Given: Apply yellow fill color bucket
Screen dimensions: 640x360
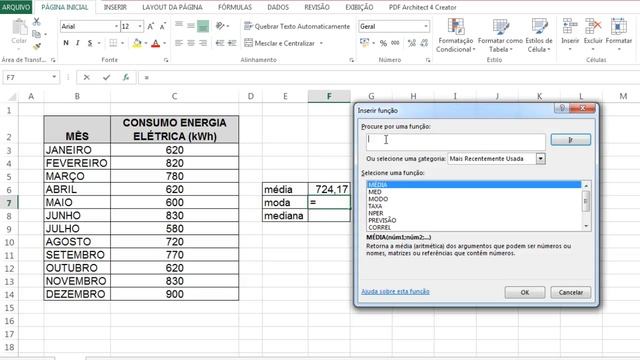Looking at the screenshot, I should 137,43.
